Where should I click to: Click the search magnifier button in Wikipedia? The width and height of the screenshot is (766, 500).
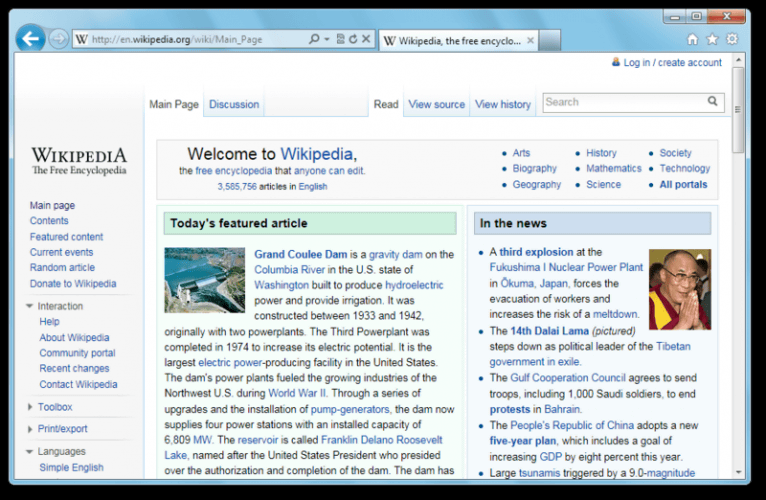click(713, 101)
